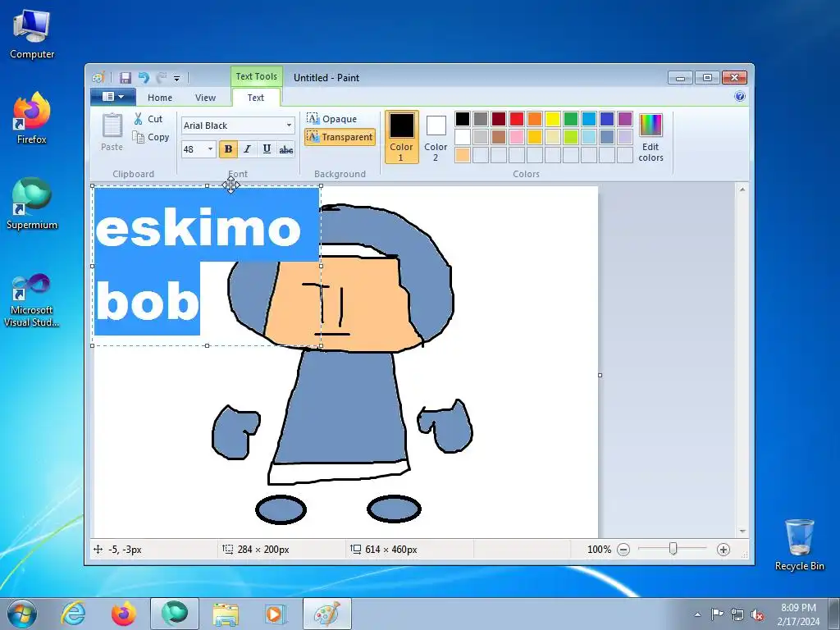The height and width of the screenshot is (630, 840).
Task: Select the Firefox desktop shortcut
Action: 32,118
